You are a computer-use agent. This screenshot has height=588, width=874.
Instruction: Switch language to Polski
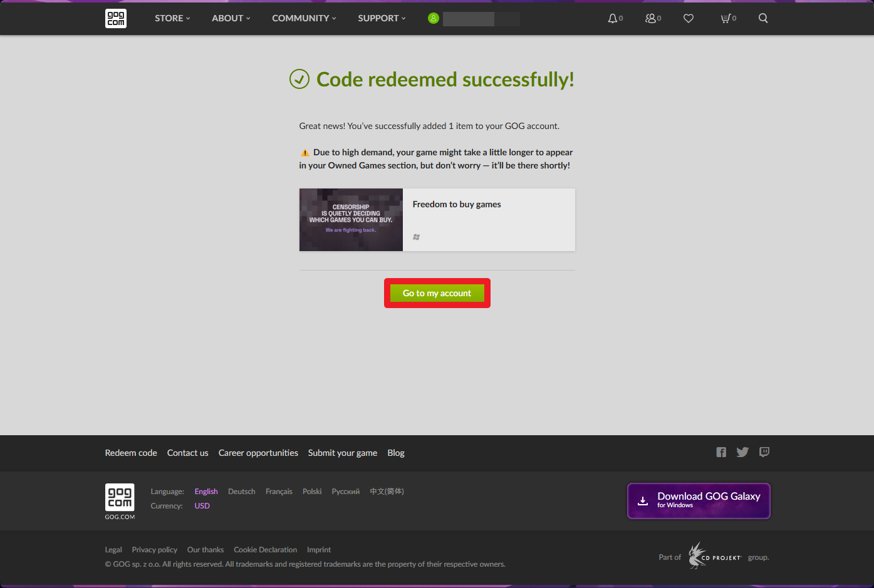click(312, 492)
